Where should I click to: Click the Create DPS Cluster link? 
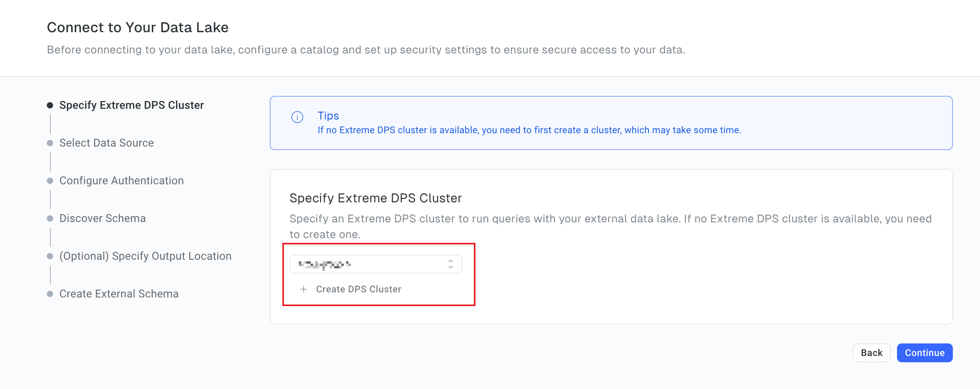359,289
